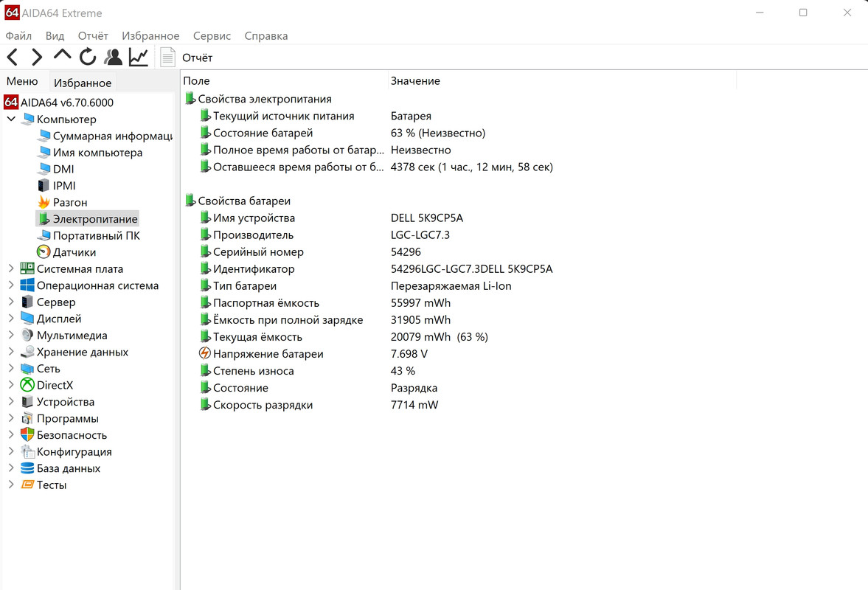Screen dimensions: 868x590
Task: Click the База данных database icon
Action: 27,468
